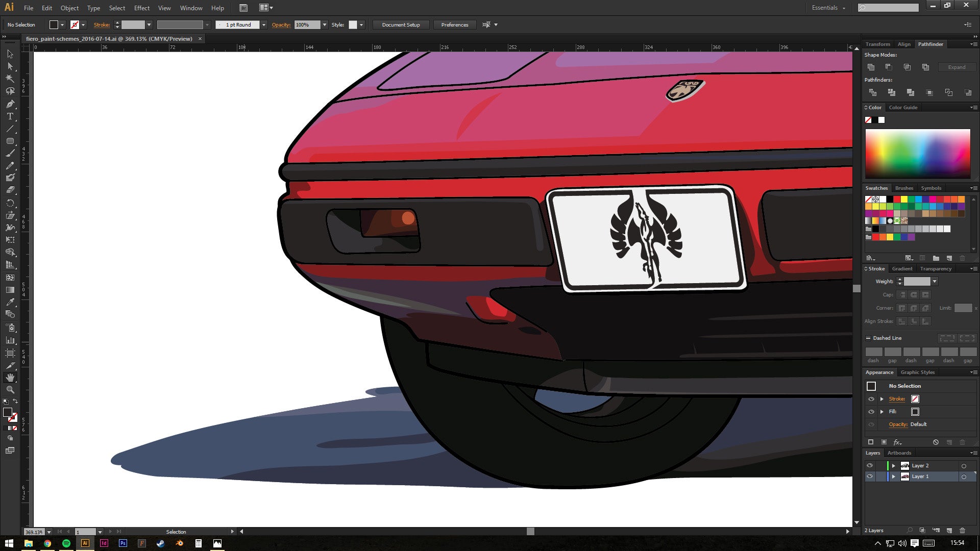Hide Layer 2 with its eye icon
The width and height of the screenshot is (980, 551).
coord(870,465)
